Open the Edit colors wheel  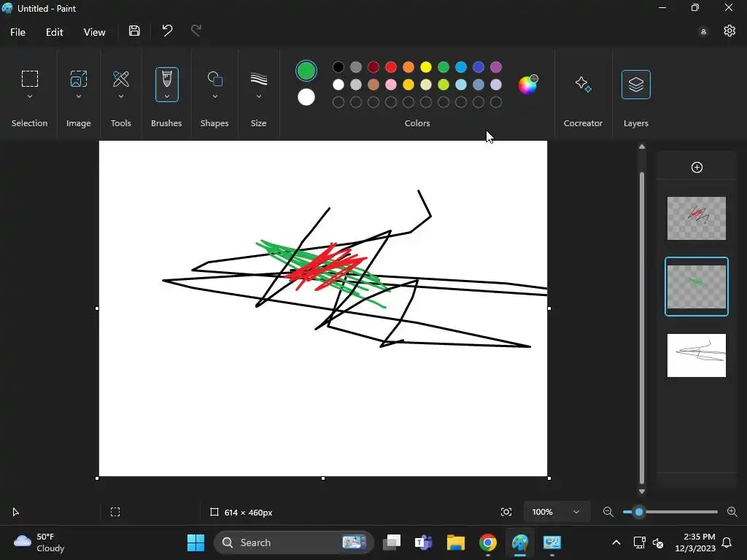click(x=528, y=85)
